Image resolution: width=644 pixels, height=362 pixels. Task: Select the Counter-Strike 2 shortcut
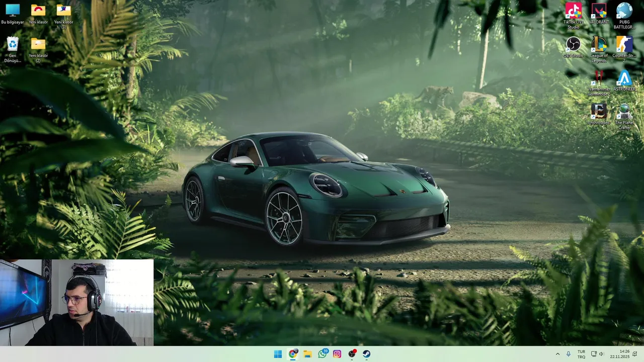(624, 50)
